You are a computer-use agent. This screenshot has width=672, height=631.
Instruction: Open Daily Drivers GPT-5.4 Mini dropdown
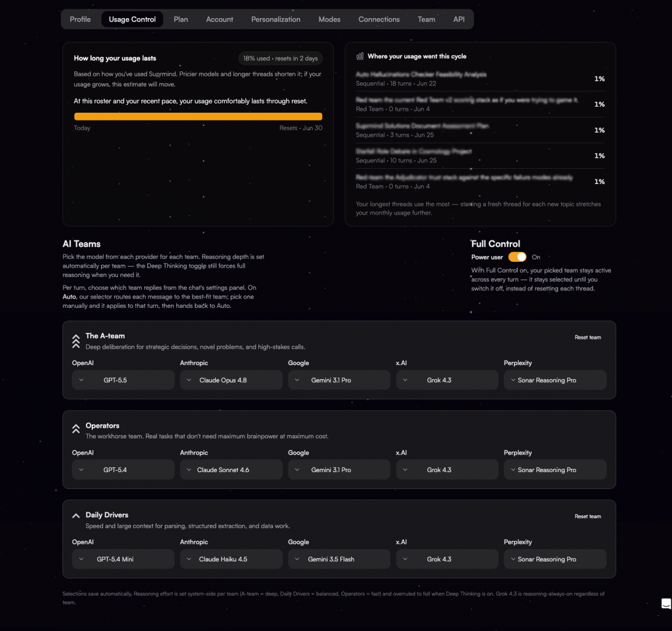coord(123,559)
